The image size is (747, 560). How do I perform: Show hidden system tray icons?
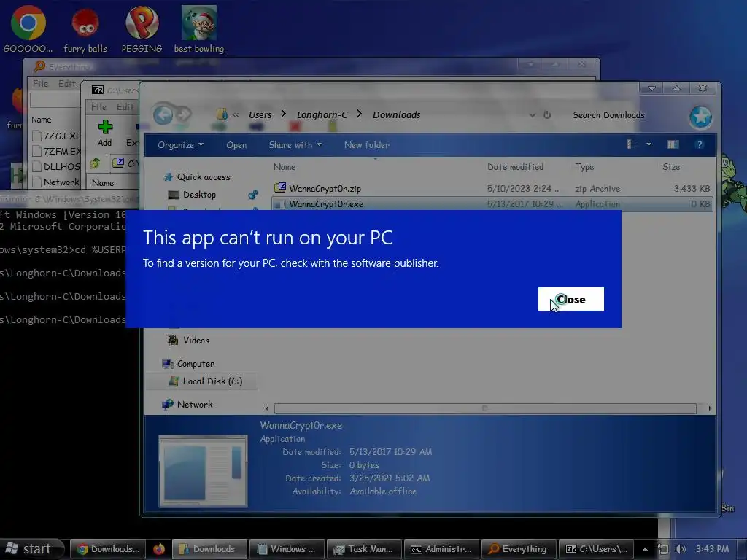(x=645, y=549)
